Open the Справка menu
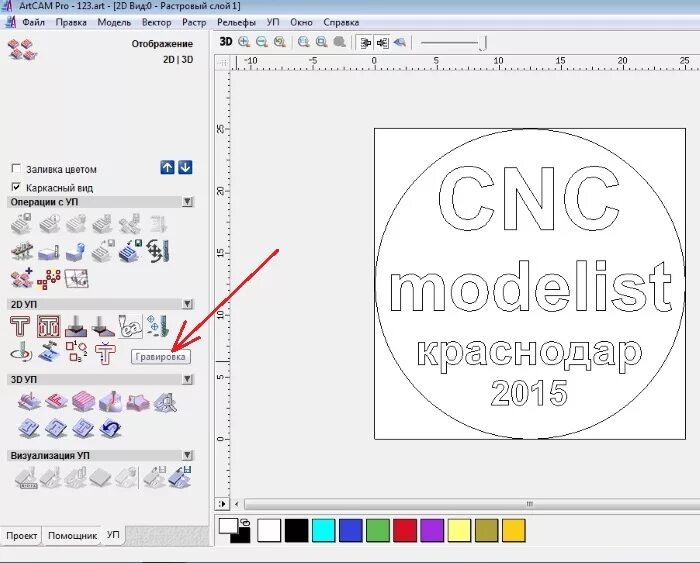 coord(341,22)
